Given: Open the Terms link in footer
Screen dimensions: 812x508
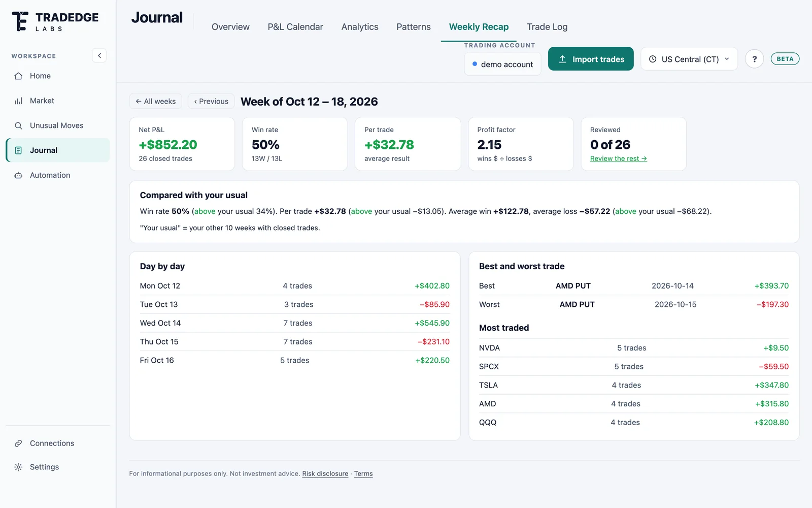Looking at the screenshot, I should [363, 473].
